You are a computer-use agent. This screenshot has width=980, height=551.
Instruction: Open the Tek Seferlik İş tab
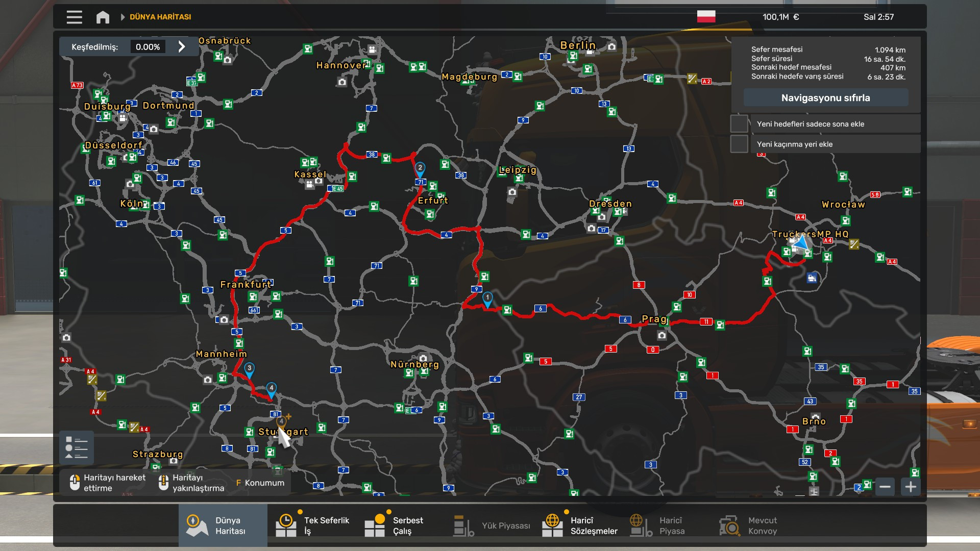[312, 525]
